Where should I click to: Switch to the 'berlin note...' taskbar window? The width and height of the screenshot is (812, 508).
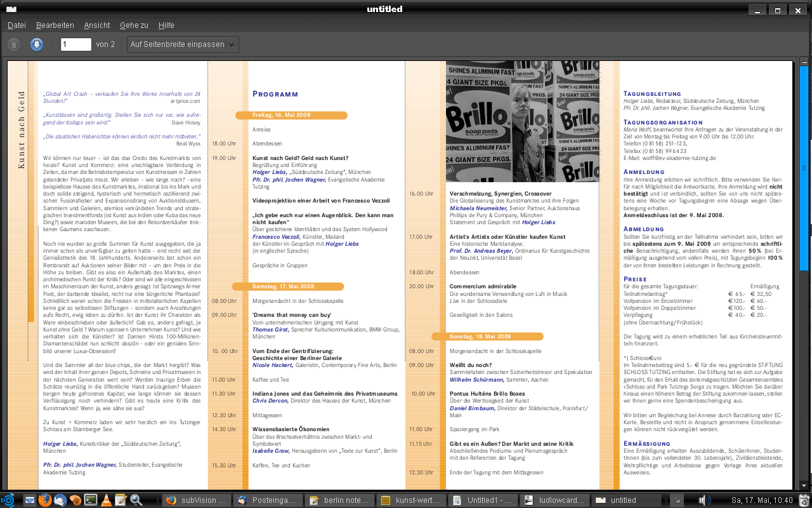point(339,500)
